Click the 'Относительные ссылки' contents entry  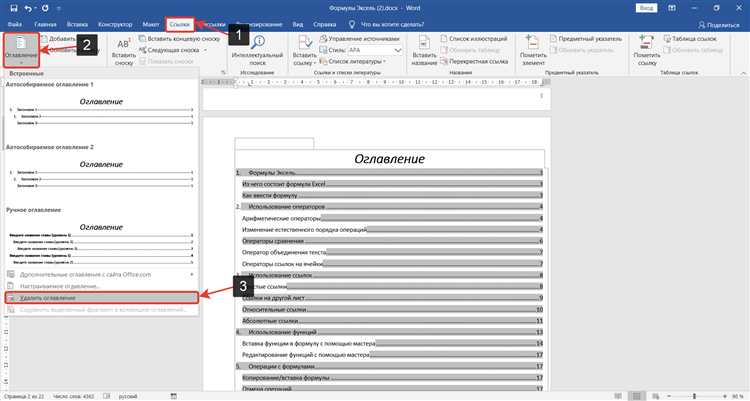coord(392,310)
